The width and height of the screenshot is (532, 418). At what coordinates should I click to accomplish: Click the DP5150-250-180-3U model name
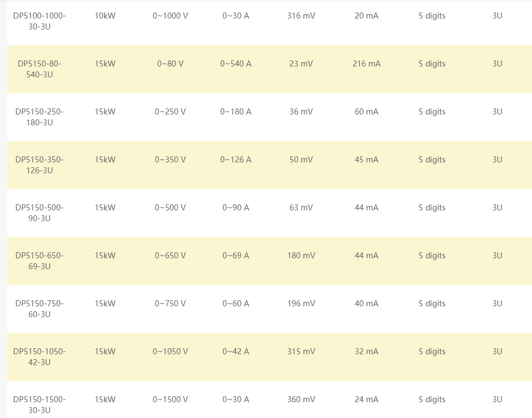[x=39, y=117]
